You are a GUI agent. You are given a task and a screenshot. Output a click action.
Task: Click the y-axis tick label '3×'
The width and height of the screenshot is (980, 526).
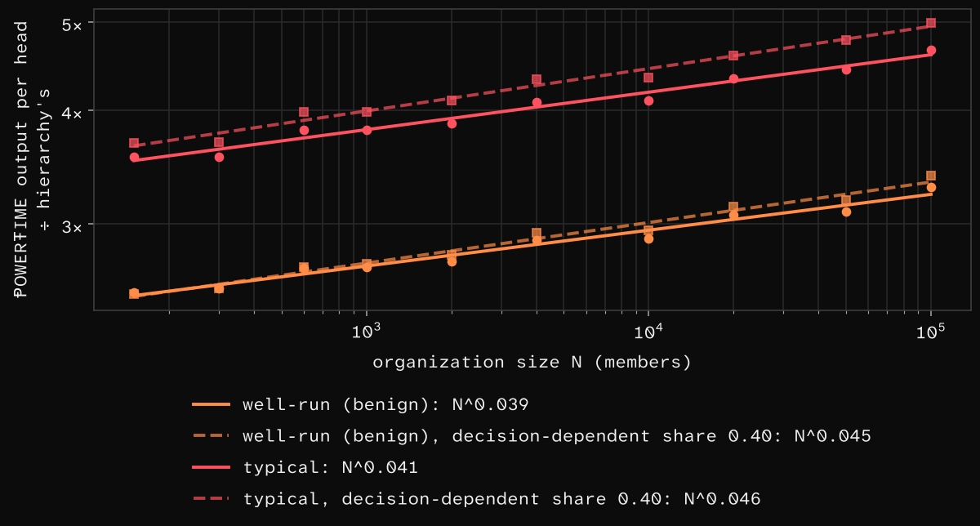[x=73, y=226]
